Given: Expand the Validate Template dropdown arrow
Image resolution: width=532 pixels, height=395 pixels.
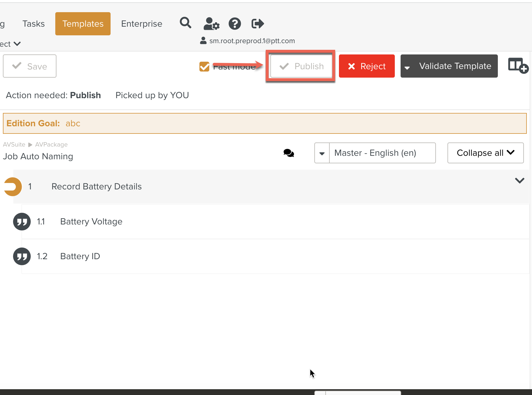Looking at the screenshot, I should tap(407, 67).
